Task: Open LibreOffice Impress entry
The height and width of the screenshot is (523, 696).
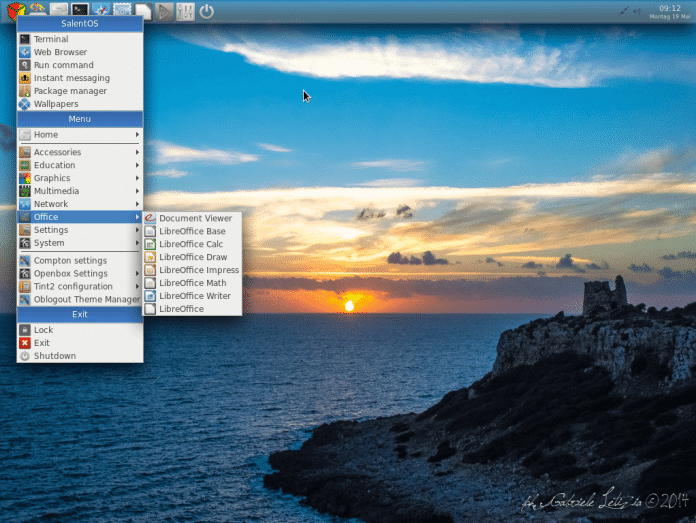Action: coord(198,270)
